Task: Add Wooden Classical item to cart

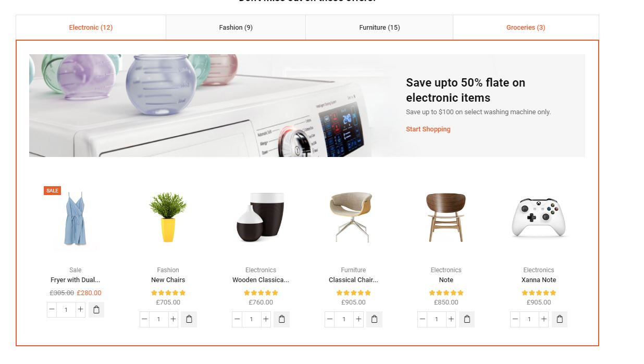Action: click(282, 319)
